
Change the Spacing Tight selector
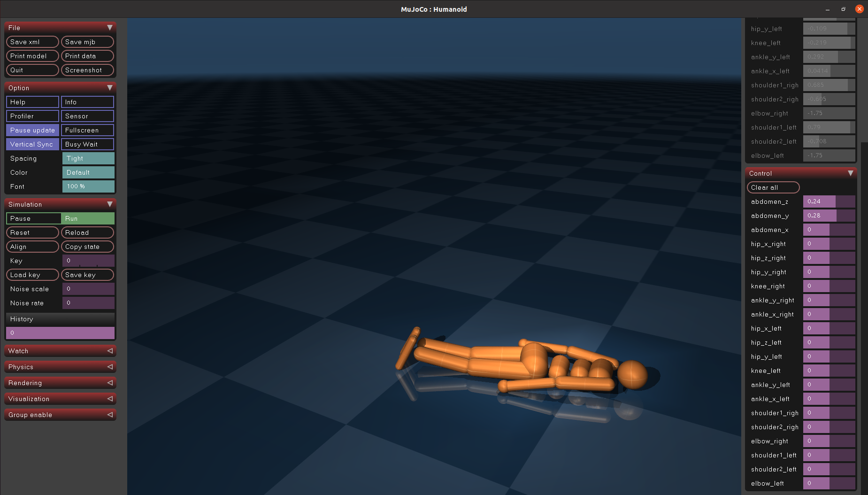(88, 158)
